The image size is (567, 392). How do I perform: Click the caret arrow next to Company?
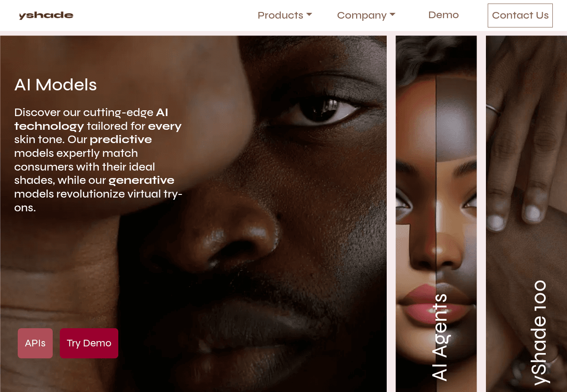(392, 15)
